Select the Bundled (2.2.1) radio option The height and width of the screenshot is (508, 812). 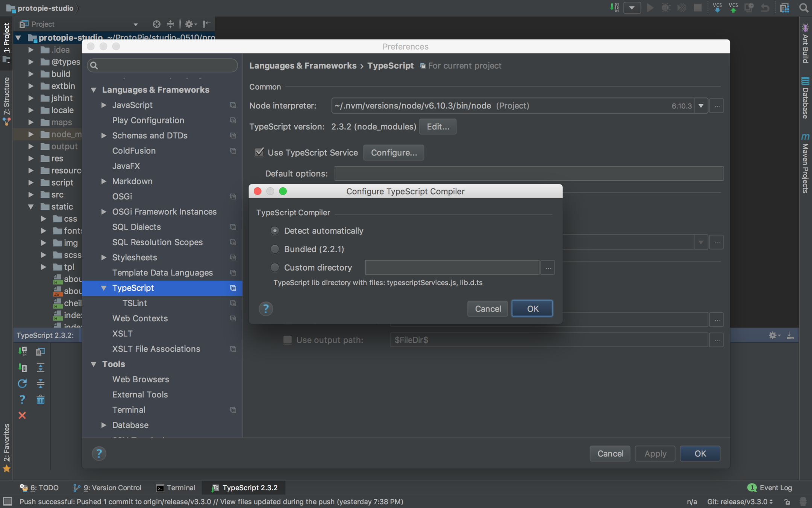coord(275,249)
